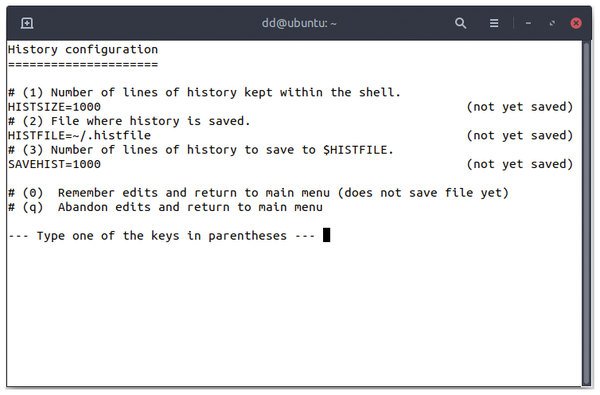Screen dimensions: 600x395
Task: Click the terminal vertical scrollbar
Action: [x=587, y=214]
